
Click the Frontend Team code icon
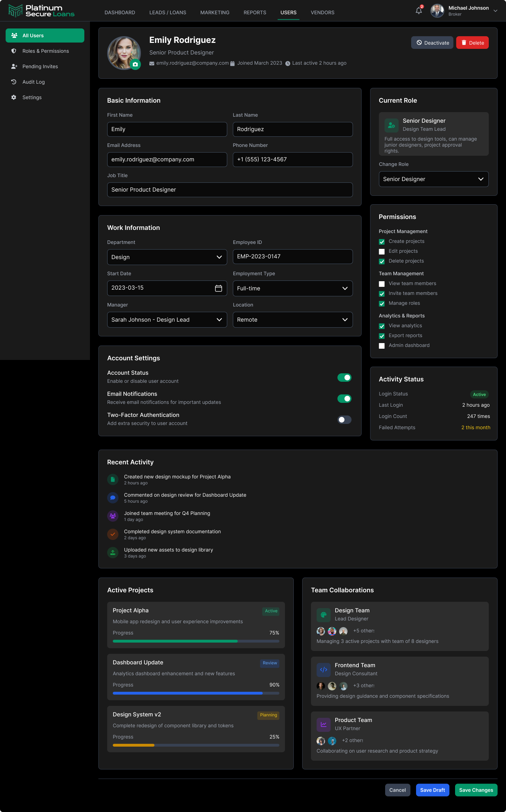click(x=324, y=670)
